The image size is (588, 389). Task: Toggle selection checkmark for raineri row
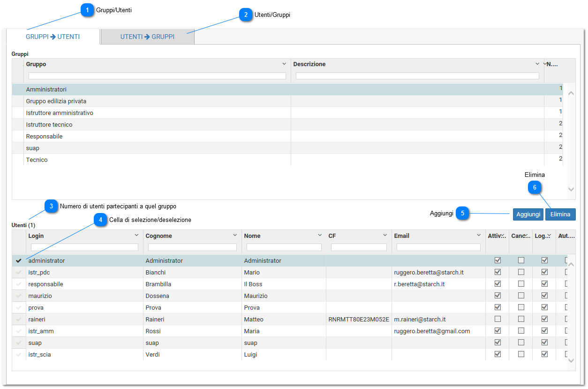19,319
